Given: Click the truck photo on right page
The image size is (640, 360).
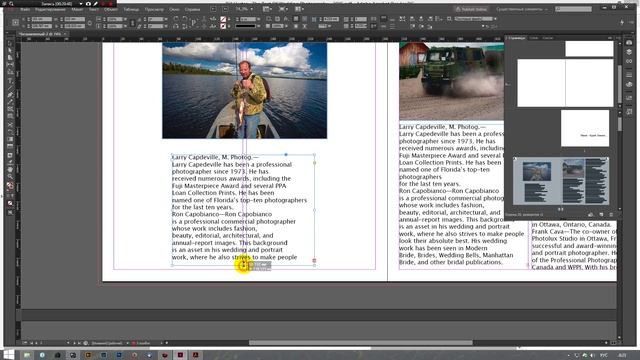Looking at the screenshot, I should click(451, 81).
